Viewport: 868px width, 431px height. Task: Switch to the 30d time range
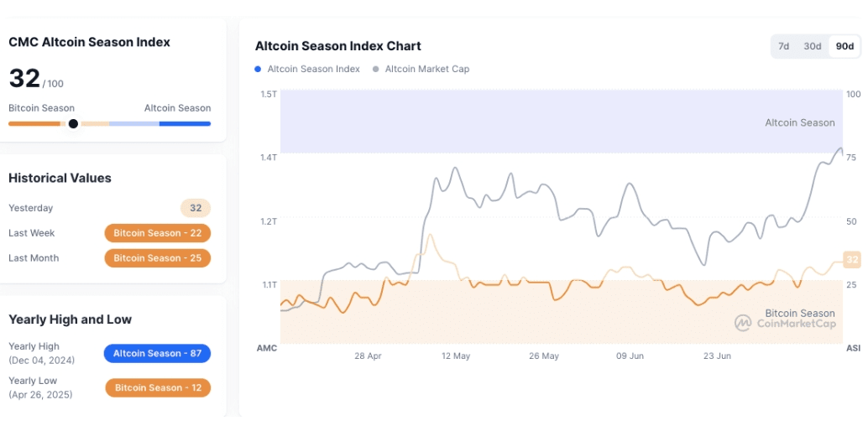(x=813, y=46)
